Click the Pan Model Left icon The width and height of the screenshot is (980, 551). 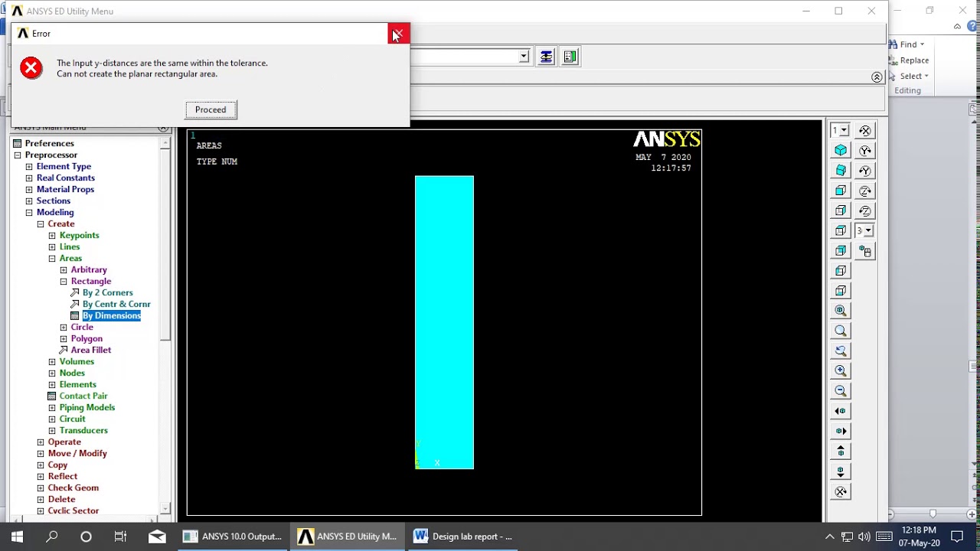pyautogui.click(x=841, y=411)
